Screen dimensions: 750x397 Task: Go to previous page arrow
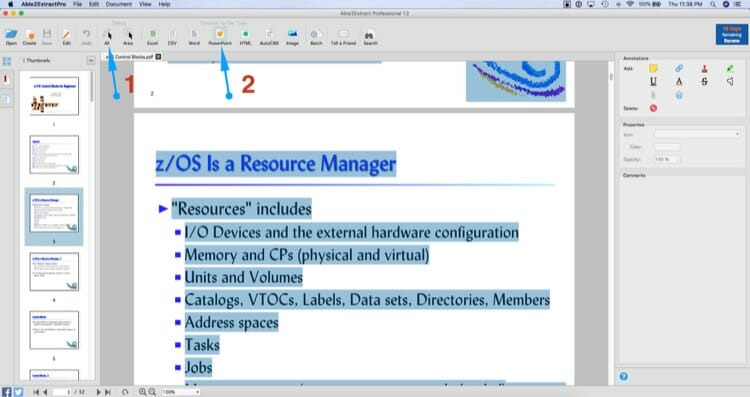point(45,392)
